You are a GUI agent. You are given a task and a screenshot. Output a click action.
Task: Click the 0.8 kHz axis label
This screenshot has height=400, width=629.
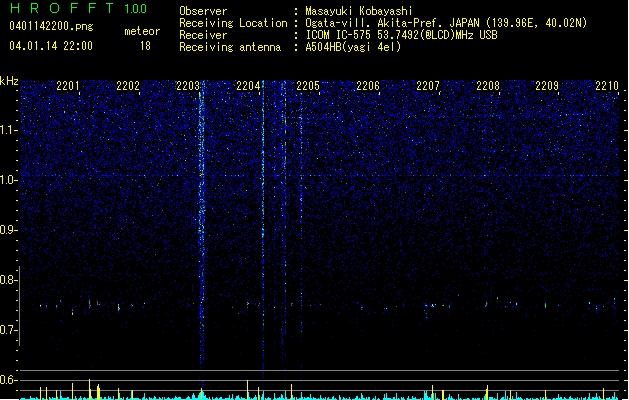tap(8, 280)
